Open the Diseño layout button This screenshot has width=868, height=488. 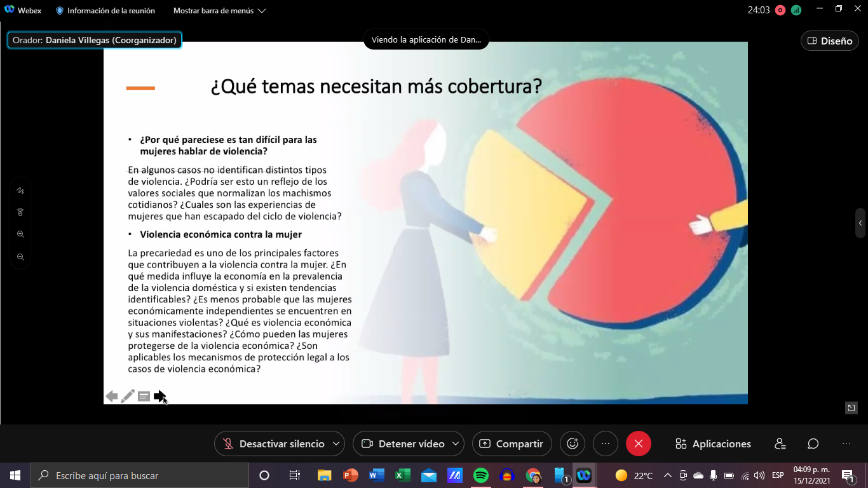[x=830, y=41]
